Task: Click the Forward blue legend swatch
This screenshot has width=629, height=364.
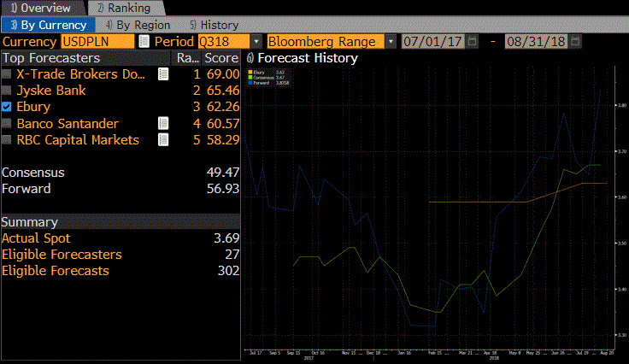Action: pyautogui.click(x=250, y=83)
